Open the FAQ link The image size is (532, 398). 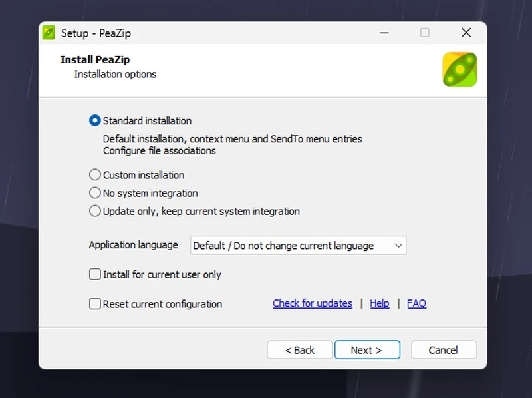point(416,303)
